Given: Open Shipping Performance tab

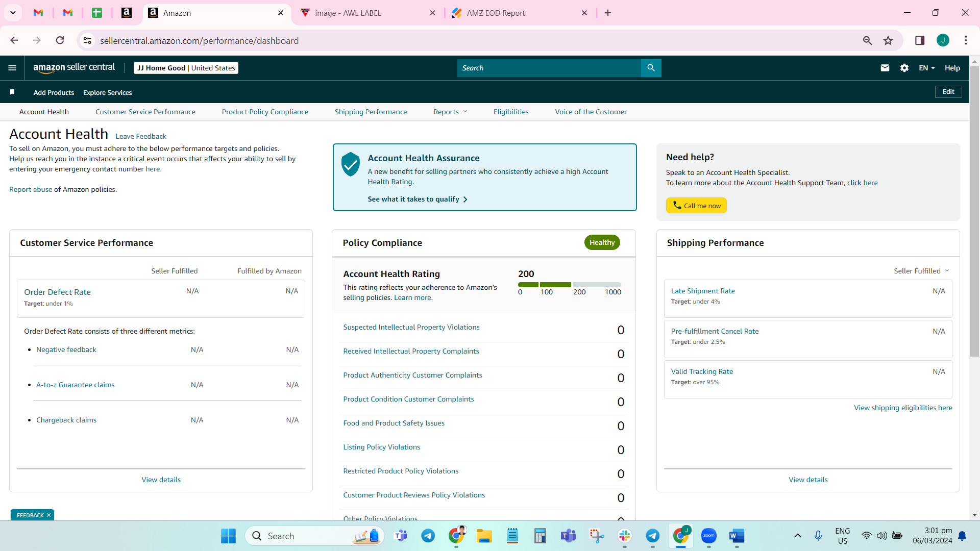Looking at the screenshot, I should click(x=371, y=112).
